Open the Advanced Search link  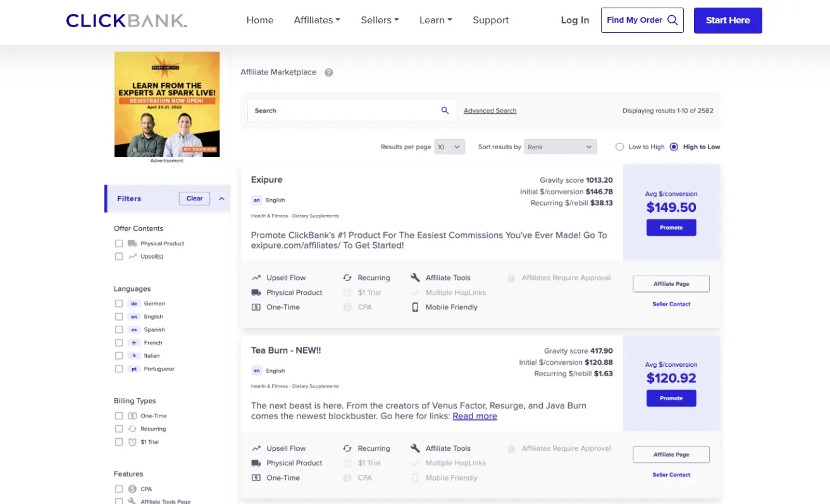490,111
